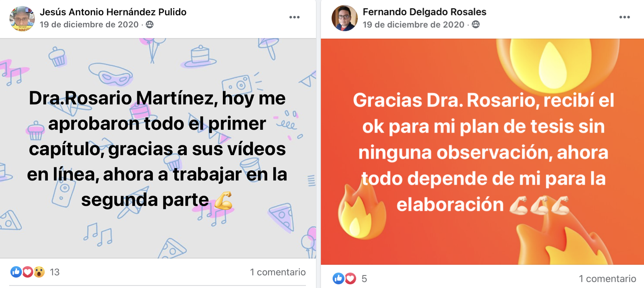644x288 pixels.
Task: Open Jesús Antonio Hernández Pulido profile name
Action: coord(113,12)
